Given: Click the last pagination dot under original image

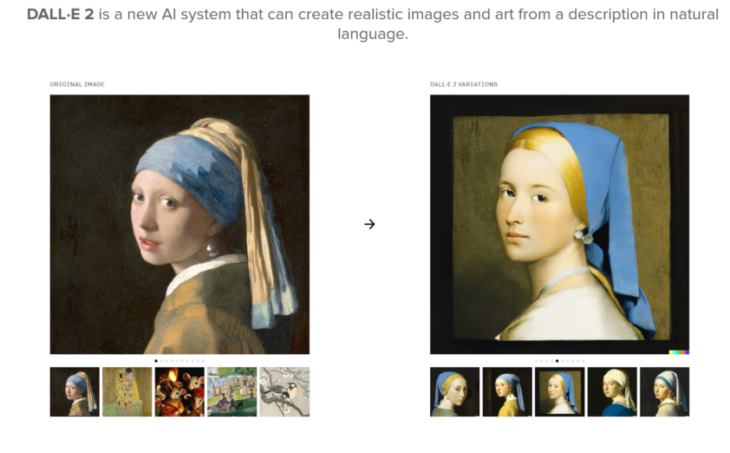Looking at the screenshot, I should tap(204, 360).
